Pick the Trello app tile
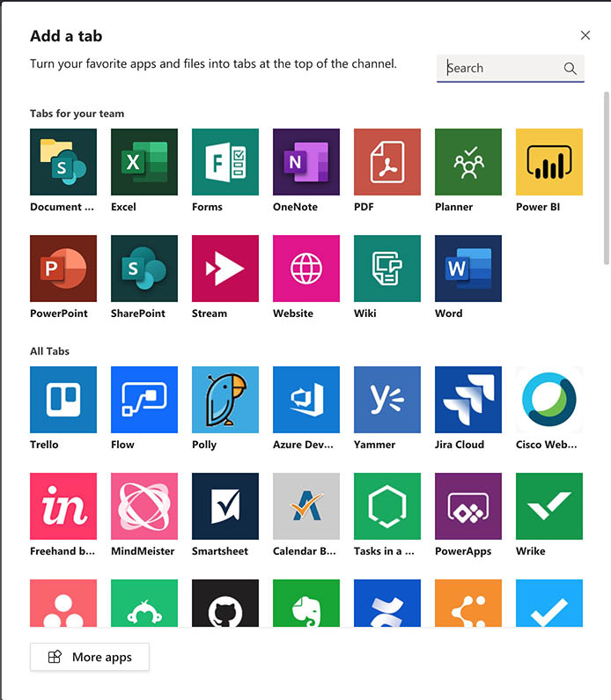 pos(63,400)
